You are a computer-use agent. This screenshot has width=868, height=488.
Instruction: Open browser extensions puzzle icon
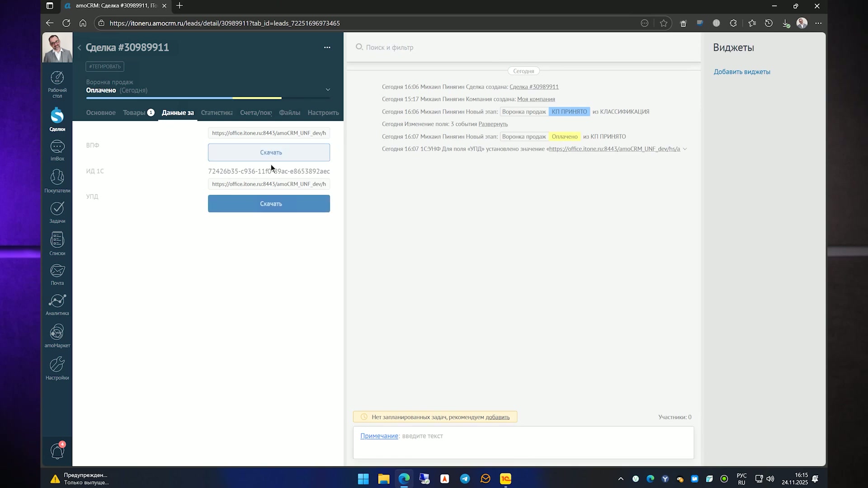(733, 23)
